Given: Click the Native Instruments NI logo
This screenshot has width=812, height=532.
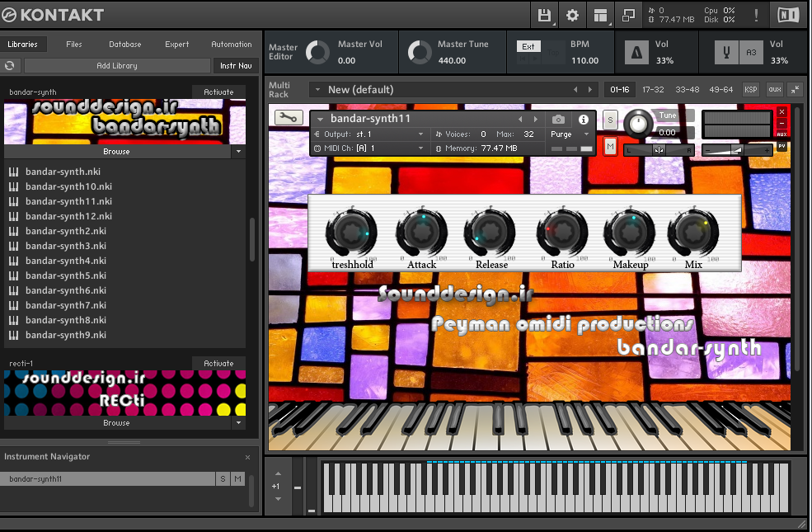Looking at the screenshot, I should pyautogui.click(x=788, y=15).
